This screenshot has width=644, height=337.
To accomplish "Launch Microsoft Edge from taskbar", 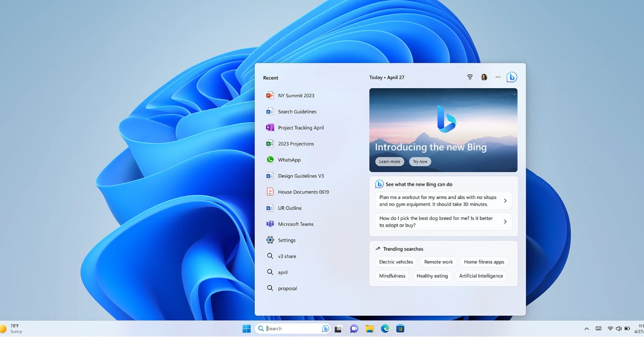I will tap(385, 329).
